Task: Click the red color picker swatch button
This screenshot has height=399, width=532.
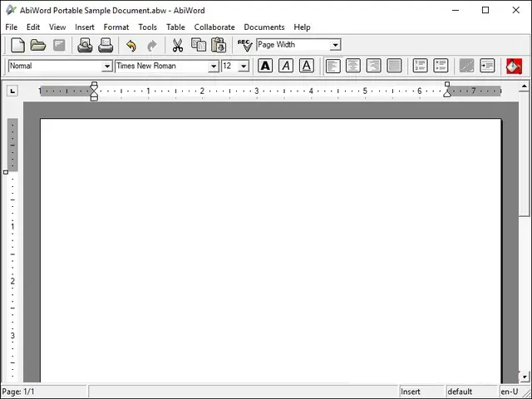Action: (x=514, y=66)
